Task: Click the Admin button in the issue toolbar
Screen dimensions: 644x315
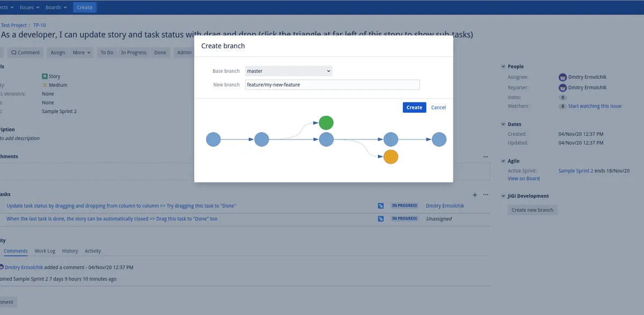Action: click(185, 53)
